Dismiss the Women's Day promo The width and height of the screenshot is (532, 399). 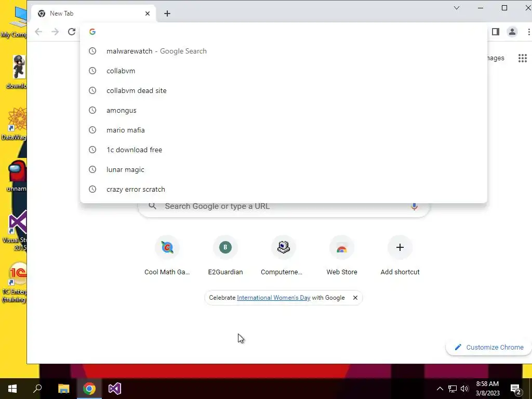click(x=355, y=298)
